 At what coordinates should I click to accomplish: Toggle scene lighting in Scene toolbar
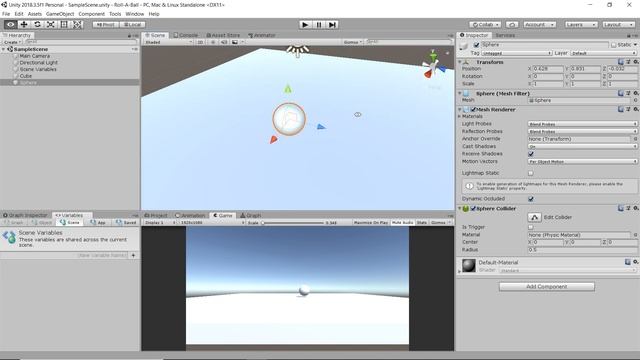tap(213, 42)
